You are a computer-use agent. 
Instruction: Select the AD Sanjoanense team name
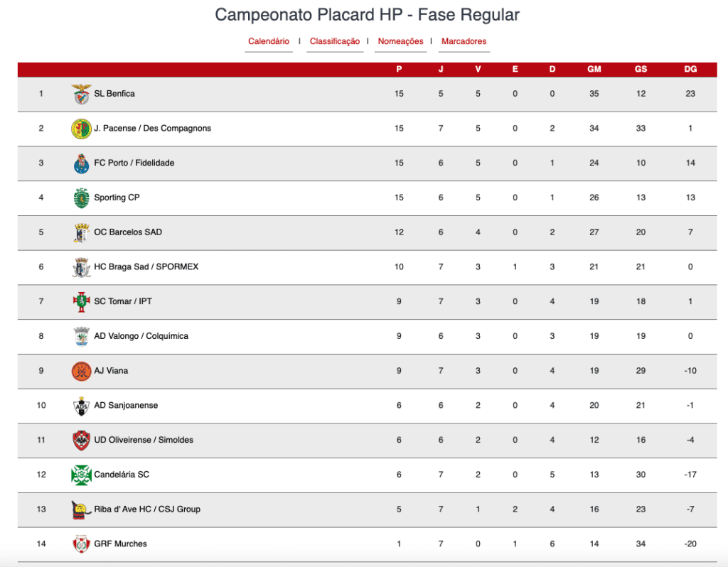point(126,405)
